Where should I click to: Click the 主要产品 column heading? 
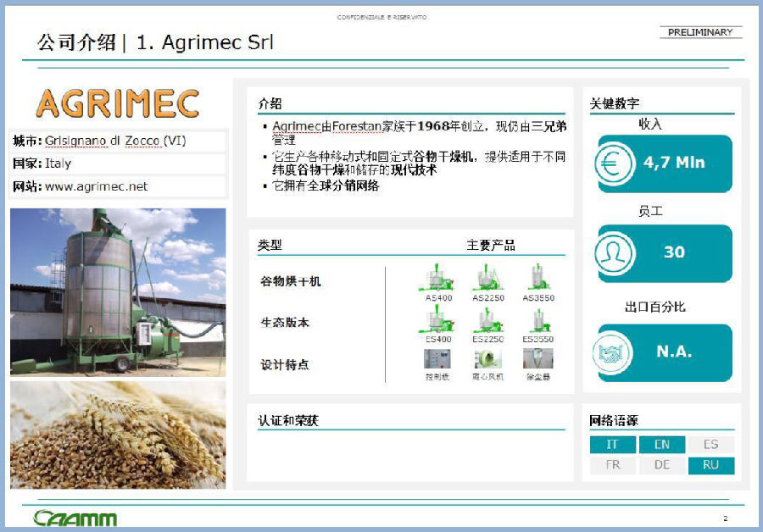(x=491, y=245)
